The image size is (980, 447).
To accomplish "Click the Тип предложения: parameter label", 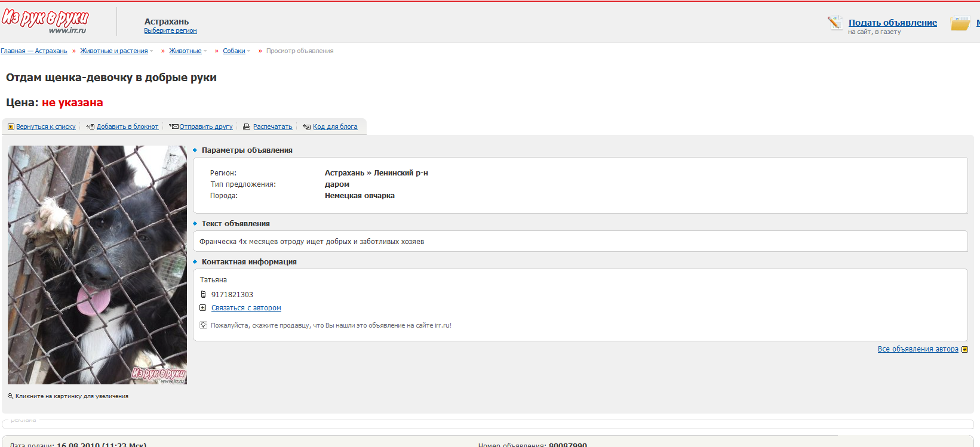I will [243, 184].
